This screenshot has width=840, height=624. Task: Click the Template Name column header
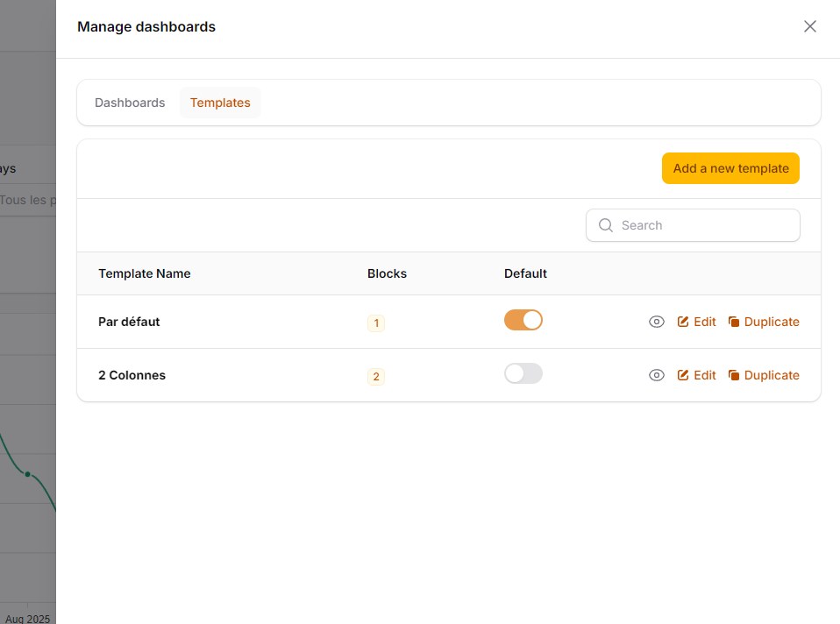144,273
